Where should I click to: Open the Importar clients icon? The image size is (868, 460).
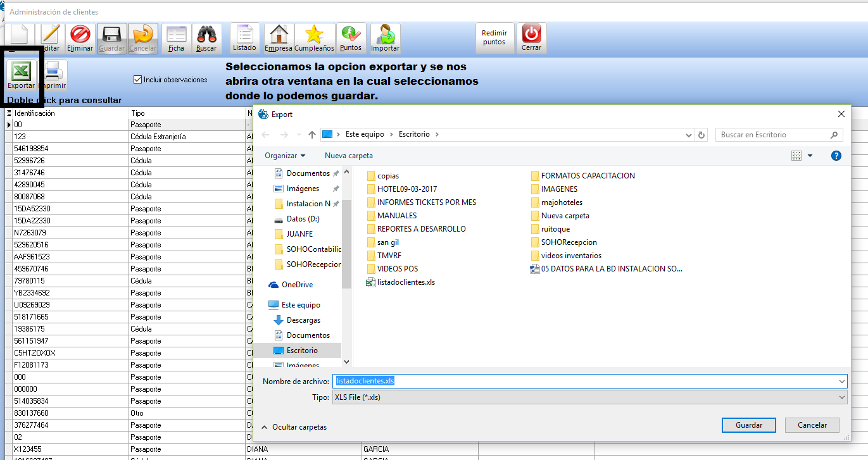(385, 38)
